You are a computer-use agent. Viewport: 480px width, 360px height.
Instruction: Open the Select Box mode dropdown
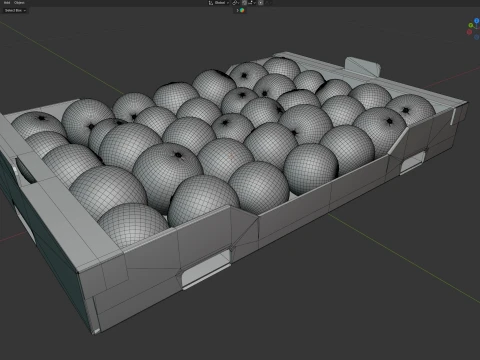(15, 11)
